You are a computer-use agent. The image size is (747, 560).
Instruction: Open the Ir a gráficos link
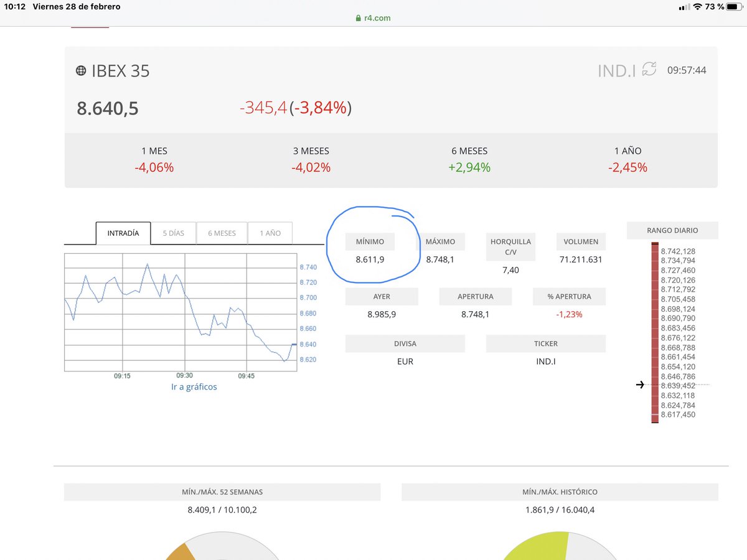click(194, 387)
